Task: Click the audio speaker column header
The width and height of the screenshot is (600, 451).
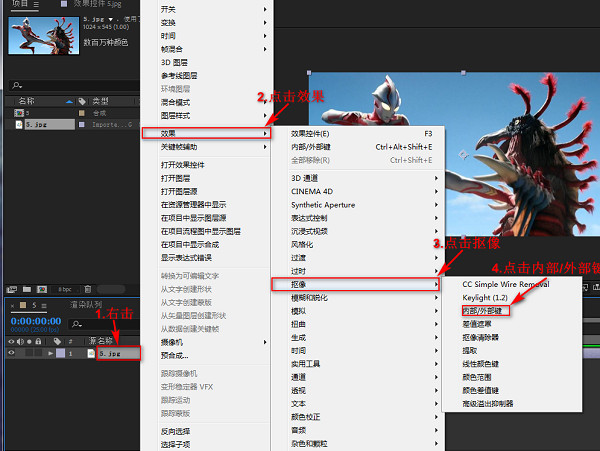Action: coord(20,341)
